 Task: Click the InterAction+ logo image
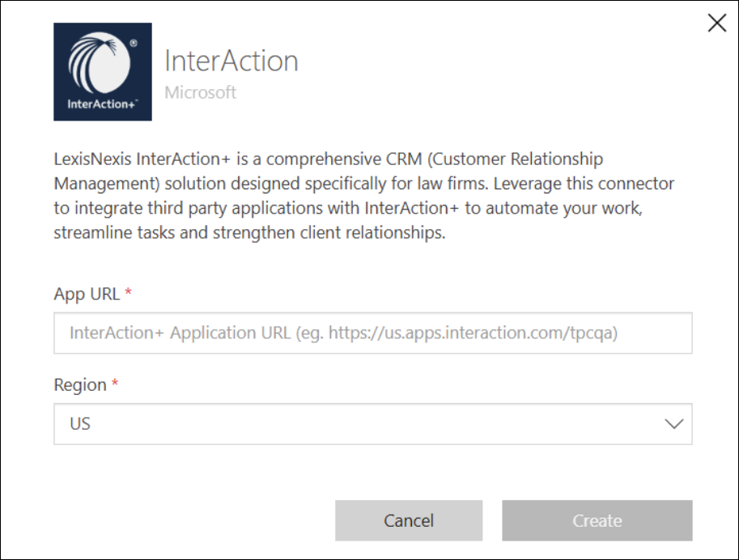coord(103,72)
